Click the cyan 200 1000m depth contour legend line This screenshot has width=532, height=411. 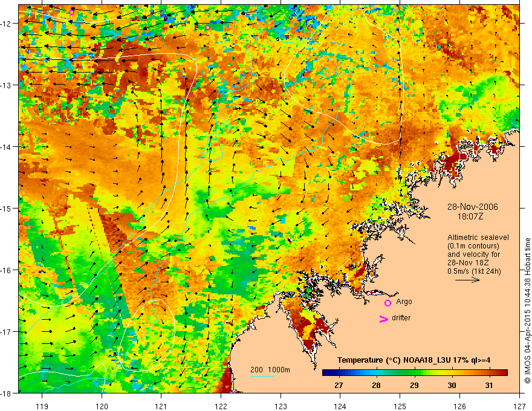(262, 376)
